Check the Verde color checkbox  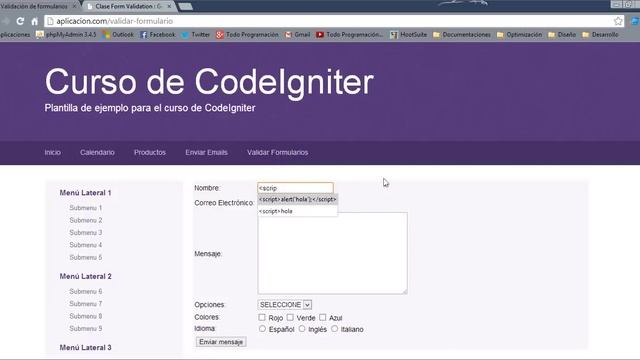click(290, 317)
